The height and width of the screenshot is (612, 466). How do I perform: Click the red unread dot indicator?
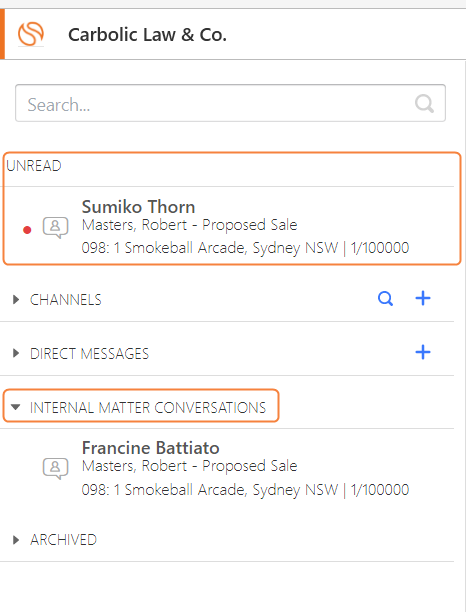(27, 230)
